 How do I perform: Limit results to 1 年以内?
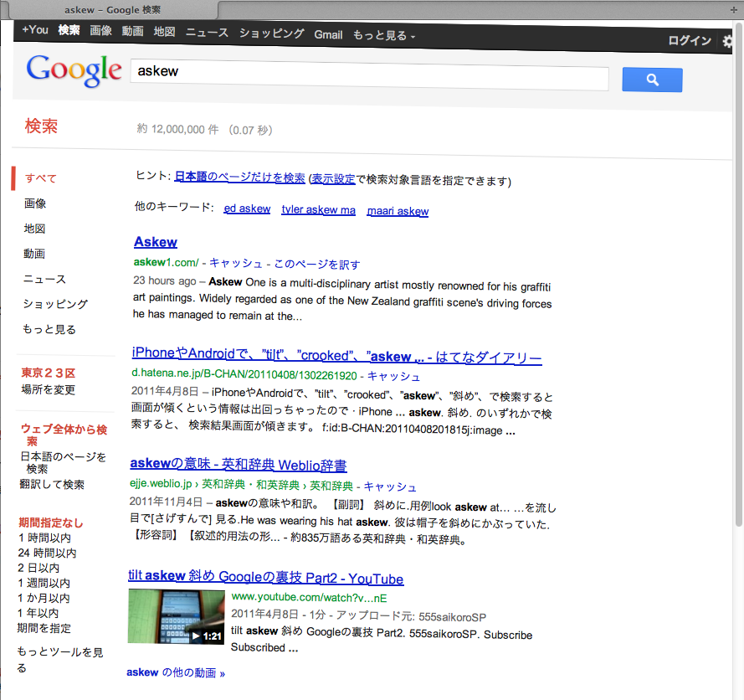(38, 613)
